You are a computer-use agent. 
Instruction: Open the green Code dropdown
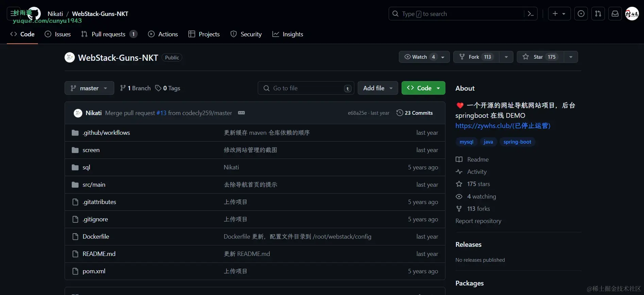coord(423,88)
